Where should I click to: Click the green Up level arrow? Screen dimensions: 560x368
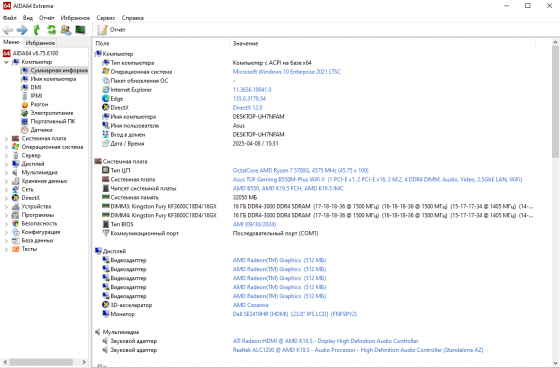point(36,30)
